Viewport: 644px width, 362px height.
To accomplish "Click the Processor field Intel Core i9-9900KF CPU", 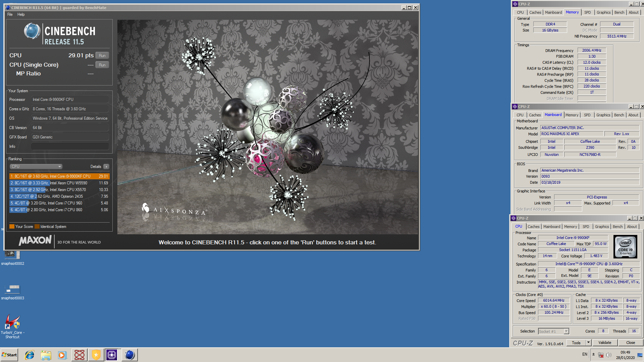I will pos(70,100).
